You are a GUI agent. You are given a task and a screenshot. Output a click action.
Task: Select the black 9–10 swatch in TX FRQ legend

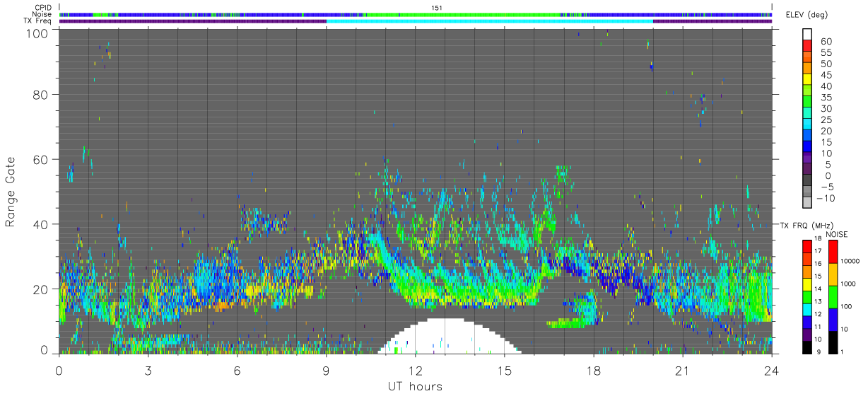click(x=808, y=347)
